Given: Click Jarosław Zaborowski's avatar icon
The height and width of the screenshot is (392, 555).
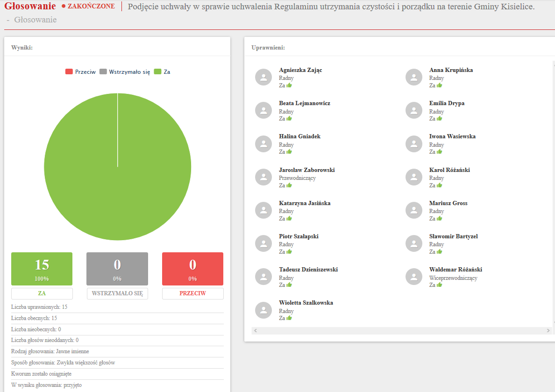Looking at the screenshot, I should click(x=263, y=177).
